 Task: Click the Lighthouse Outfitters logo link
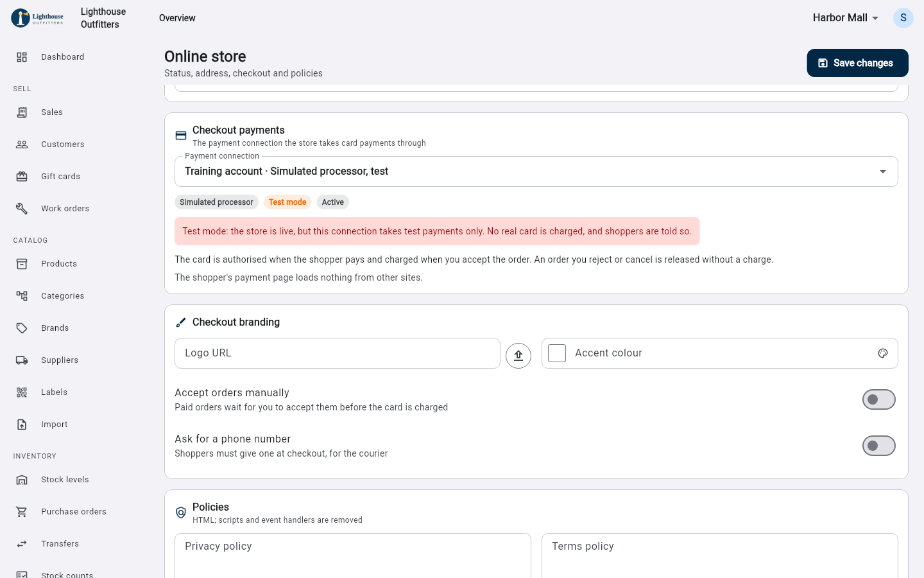37,18
